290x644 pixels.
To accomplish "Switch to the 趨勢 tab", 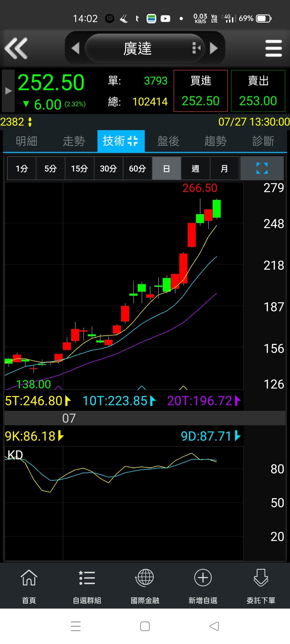I will click(x=215, y=141).
